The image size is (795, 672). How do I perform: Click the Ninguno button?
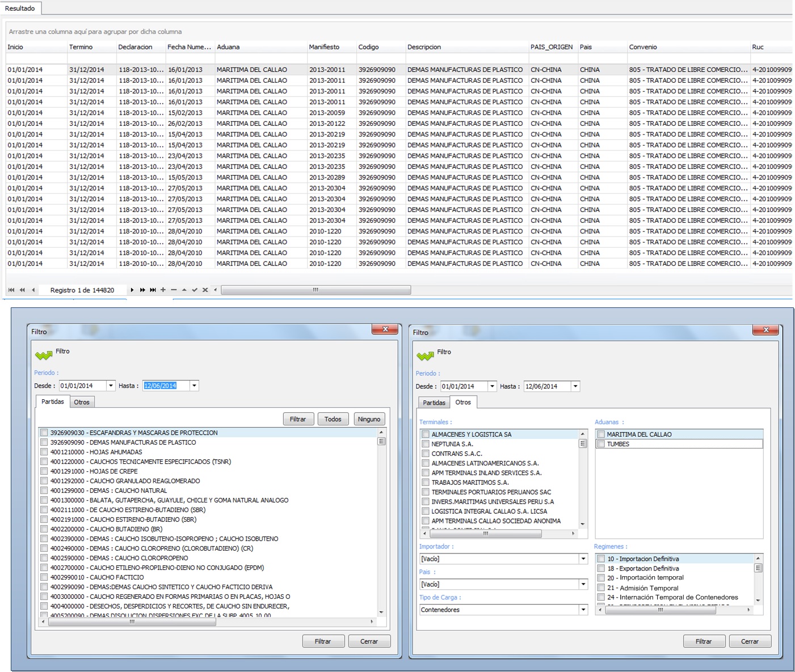coord(369,419)
